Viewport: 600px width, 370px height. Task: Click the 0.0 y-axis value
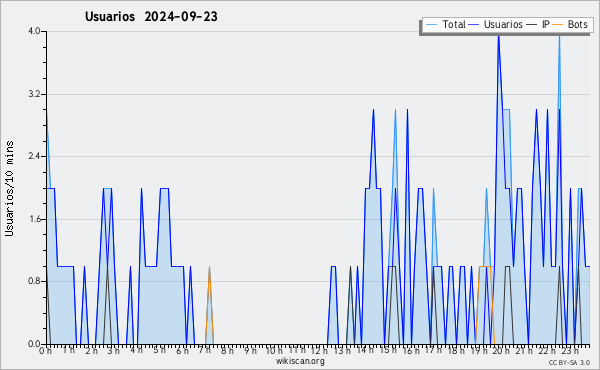coord(34,344)
